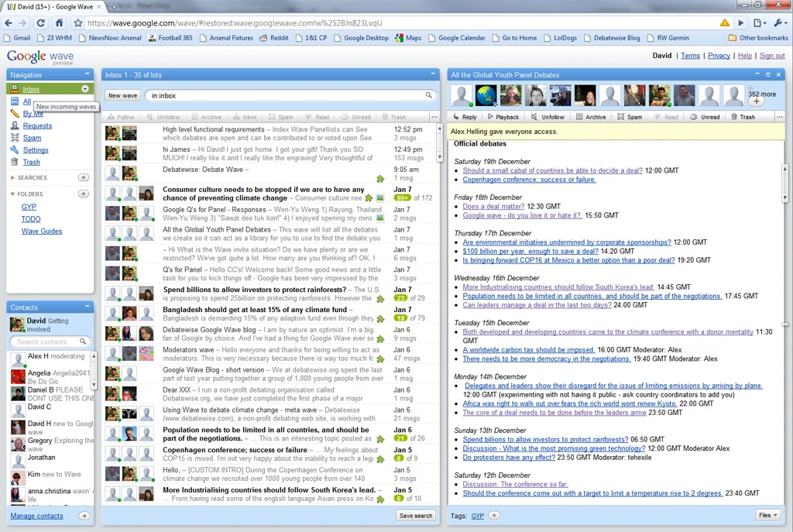Click the warning triangle in address bar
Viewport: 793px width, 532px height.
coord(725,22)
